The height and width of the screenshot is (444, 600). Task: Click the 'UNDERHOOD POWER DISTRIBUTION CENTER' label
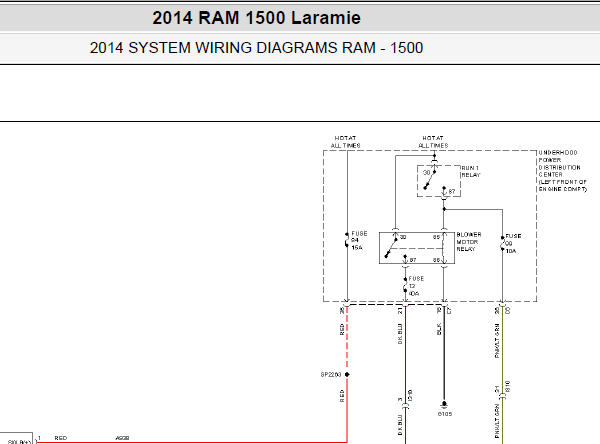coord(562,171)
